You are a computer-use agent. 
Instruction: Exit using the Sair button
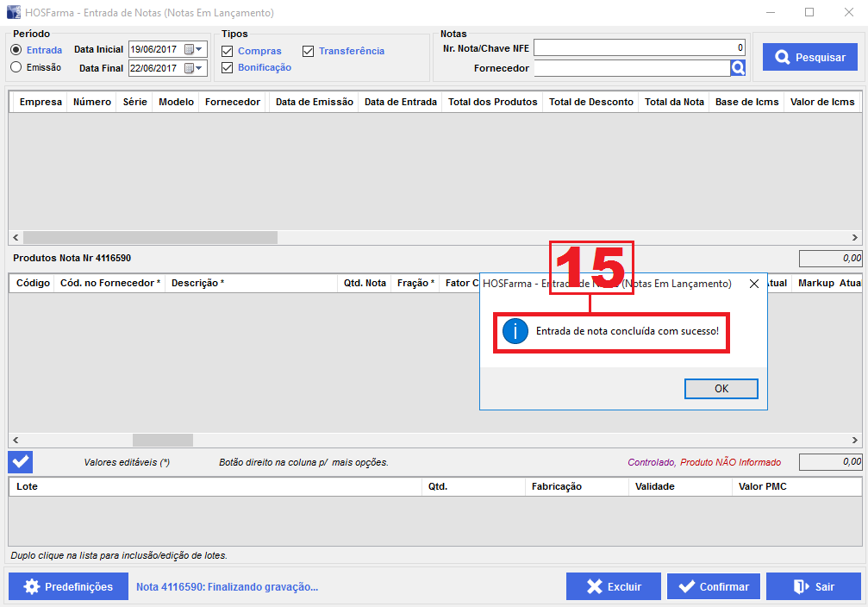pyautogui.click(x=813, y=586)
